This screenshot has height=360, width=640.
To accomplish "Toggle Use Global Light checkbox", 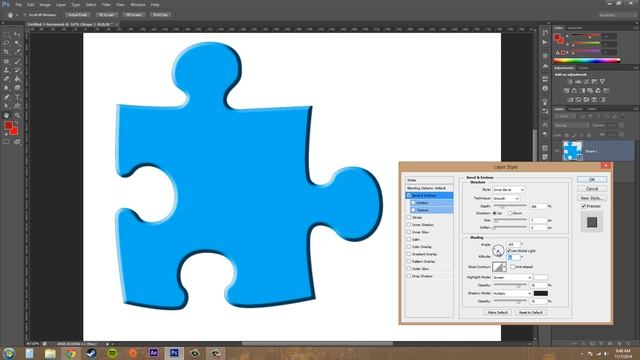I will coord(509,251).
